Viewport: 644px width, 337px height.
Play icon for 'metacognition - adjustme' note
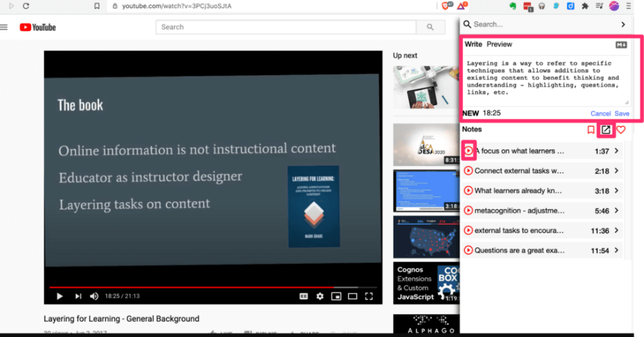[468, 211]
